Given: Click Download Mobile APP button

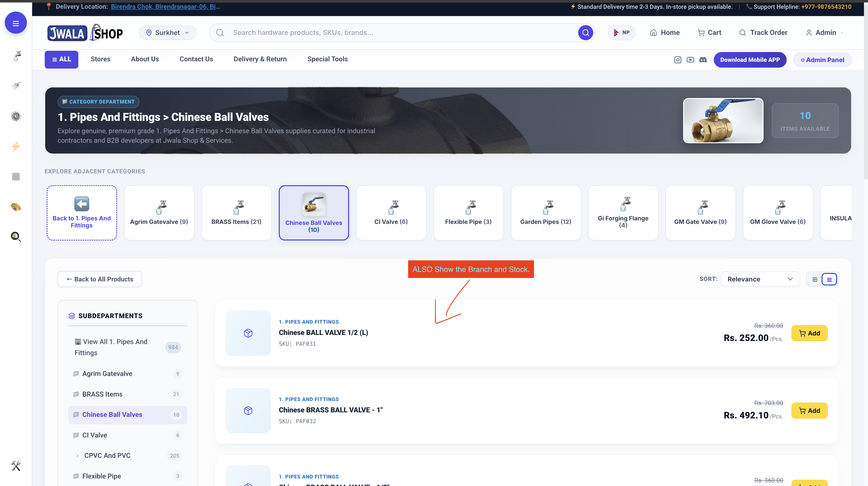Looking at the screenshot, I should pyautogui.click(x=750, y=60).
